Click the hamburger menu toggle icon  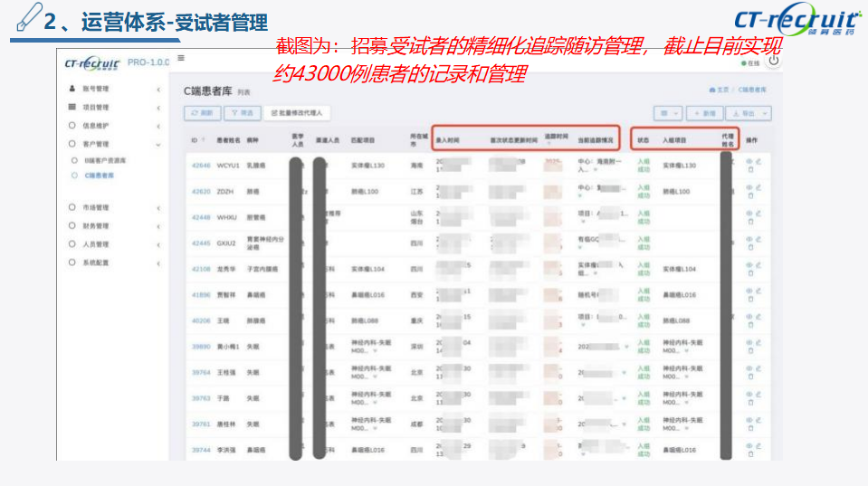181,58
